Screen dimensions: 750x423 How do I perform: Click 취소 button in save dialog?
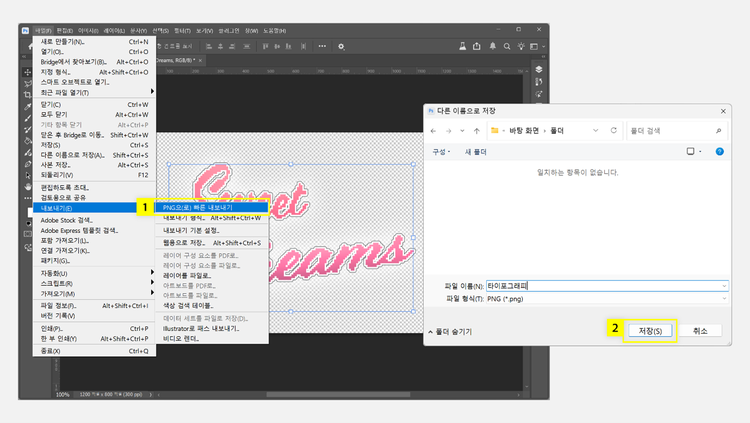pos(700,331)
